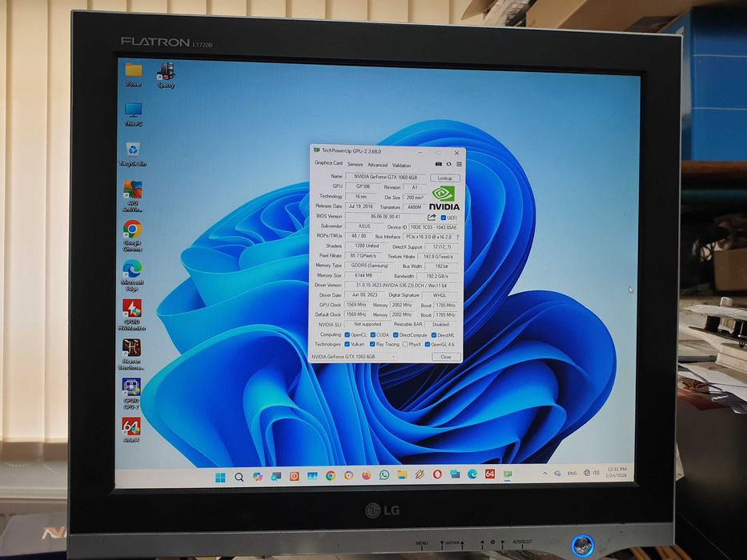Take a GPU-Z screenshot with camera icon
The height and width of the screenshot is (560, 747).
click(x=438, y=164)
